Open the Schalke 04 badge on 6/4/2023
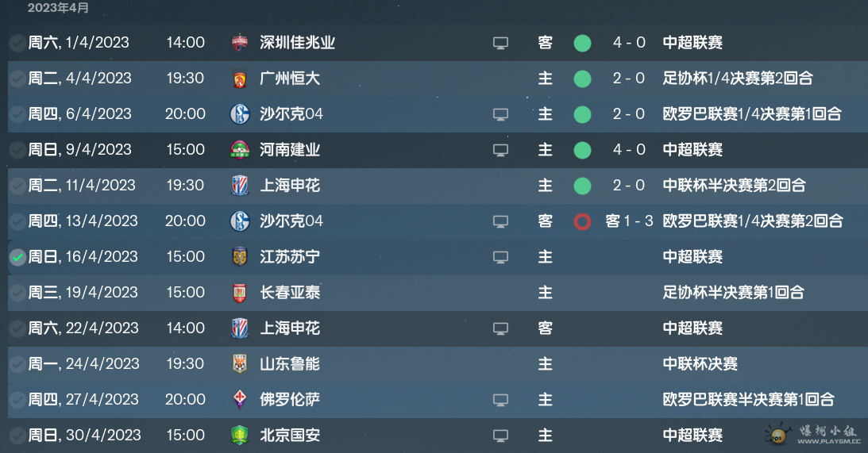The image size is (868, 453). click(x=240, y=114)
